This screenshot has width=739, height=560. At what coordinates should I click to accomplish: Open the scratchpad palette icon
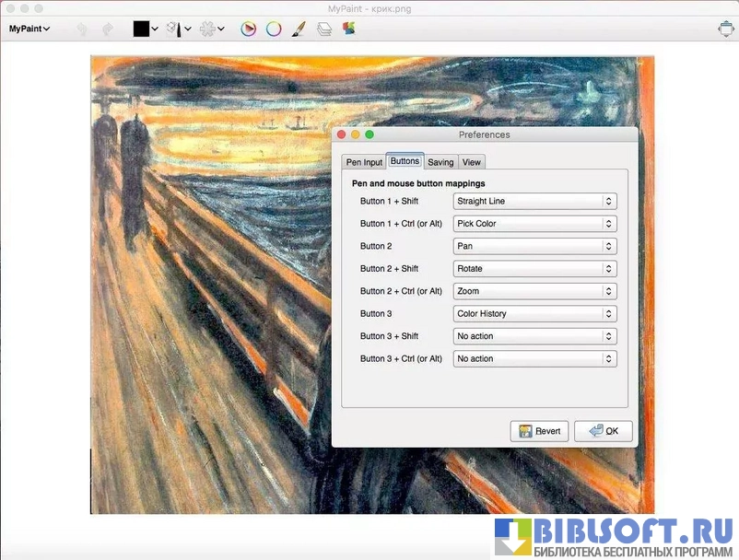coord(347,29)
